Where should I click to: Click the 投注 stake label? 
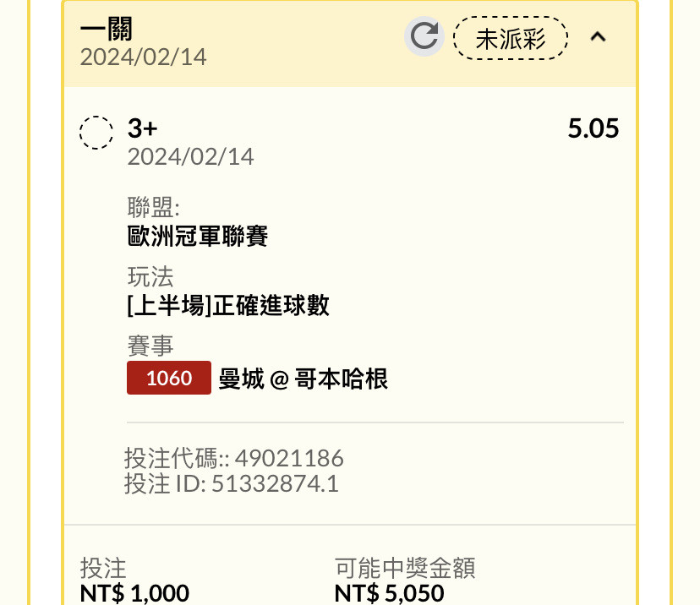tap(103, 568)
